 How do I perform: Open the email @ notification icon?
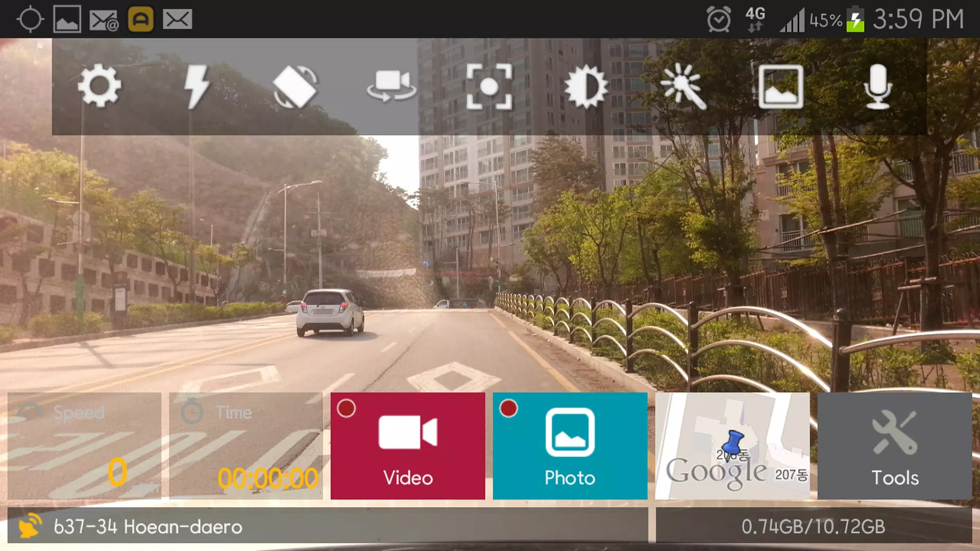104,20
